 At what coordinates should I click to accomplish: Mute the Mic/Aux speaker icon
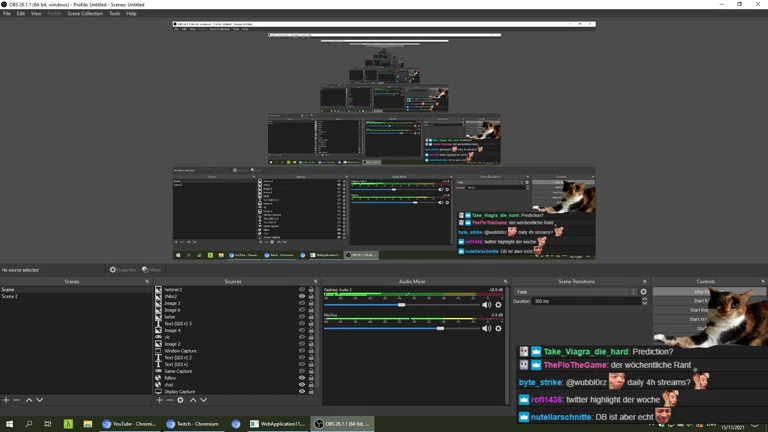[487, 328]
